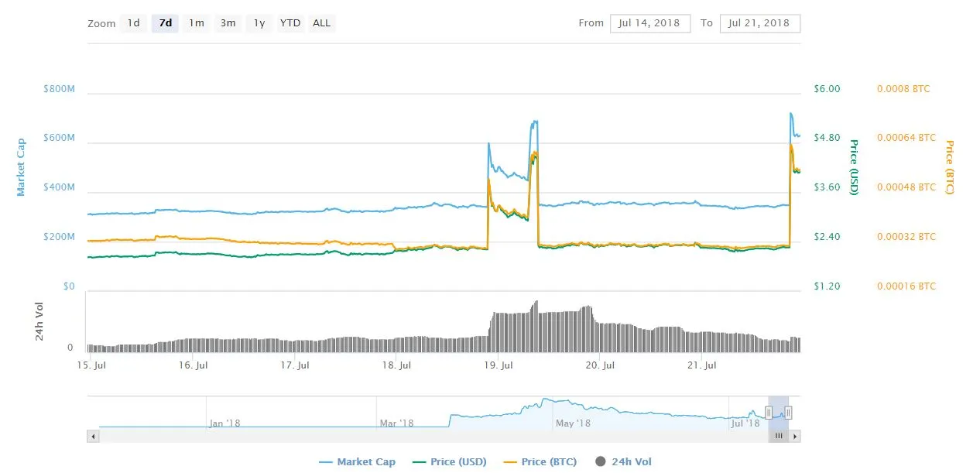Click the $2.40 USD price axis label
This screenshot has height=473, width=980.
click(x=827, y=237)
